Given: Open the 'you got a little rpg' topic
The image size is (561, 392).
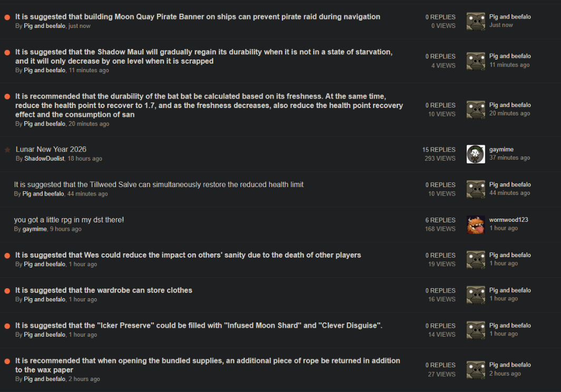Looking at the screenshot, I should coord(69,220).
